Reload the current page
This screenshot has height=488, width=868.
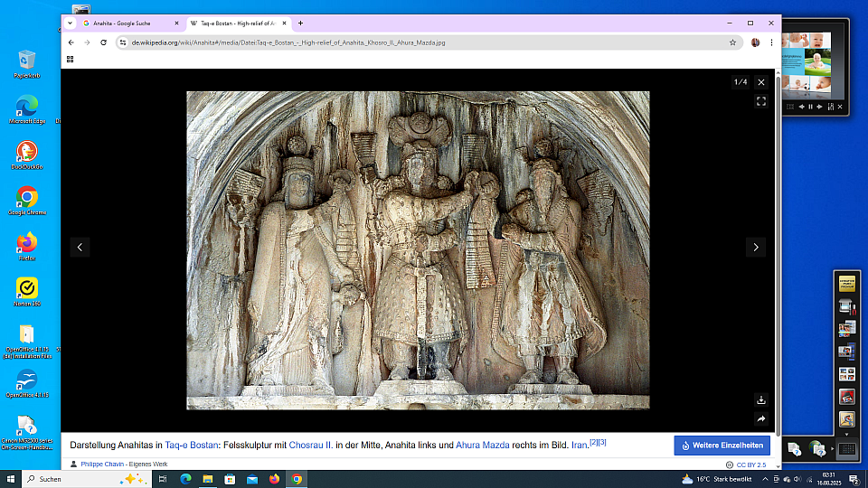(x=103, y=42)
